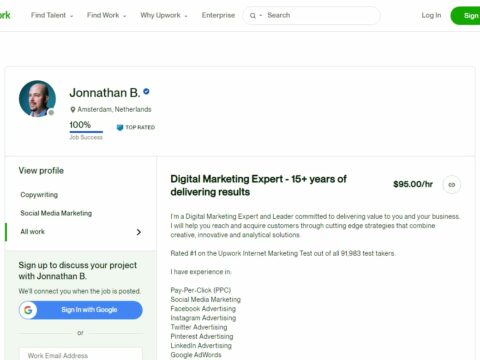Click the Rated #1 on Upwork sentence
Image resolution: width=480 pixels, height=360 pixels.
click(x=283, y=253)
